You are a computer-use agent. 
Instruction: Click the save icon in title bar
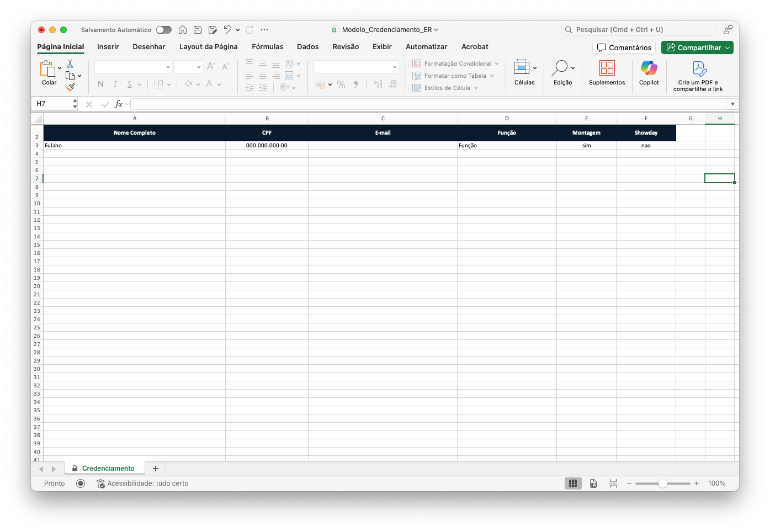point(198,30)
